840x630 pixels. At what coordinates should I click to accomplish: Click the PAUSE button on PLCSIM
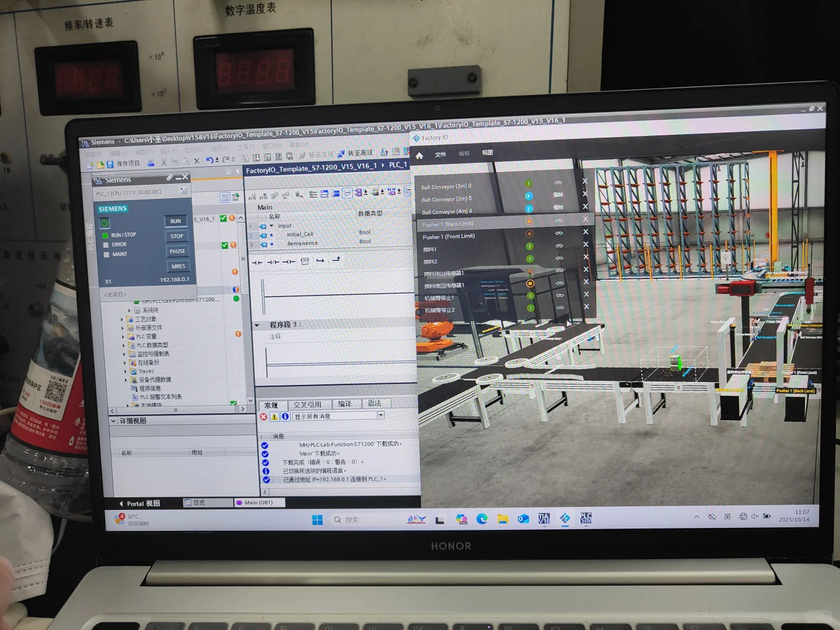pyautogui.click(x=177, y=251)
